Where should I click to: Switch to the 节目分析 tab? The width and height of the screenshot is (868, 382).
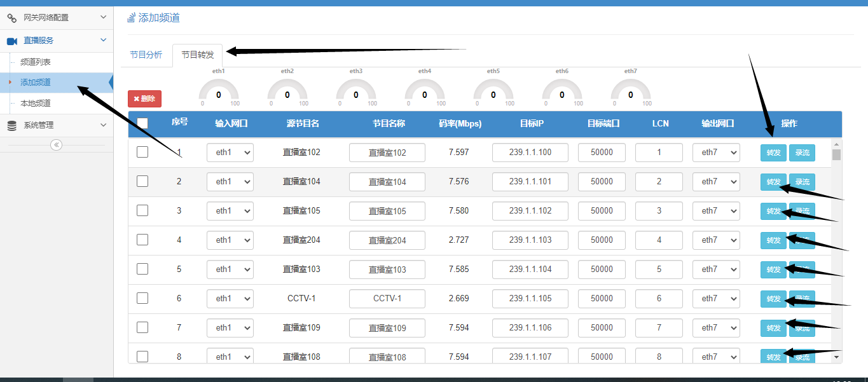coord(146,55)
